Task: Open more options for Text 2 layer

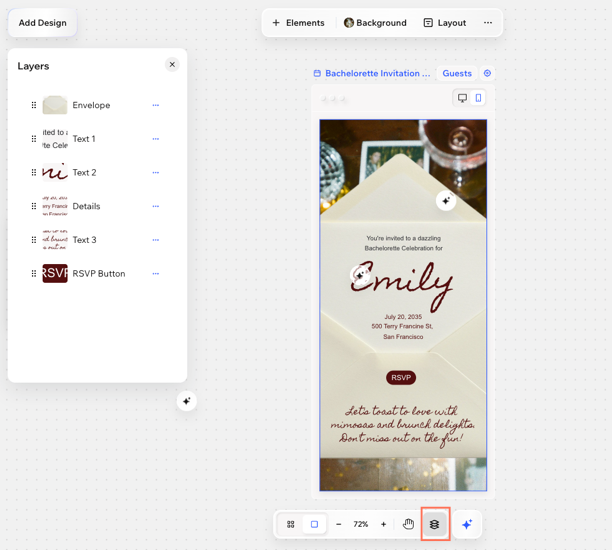Action: [x=156, y=172]
